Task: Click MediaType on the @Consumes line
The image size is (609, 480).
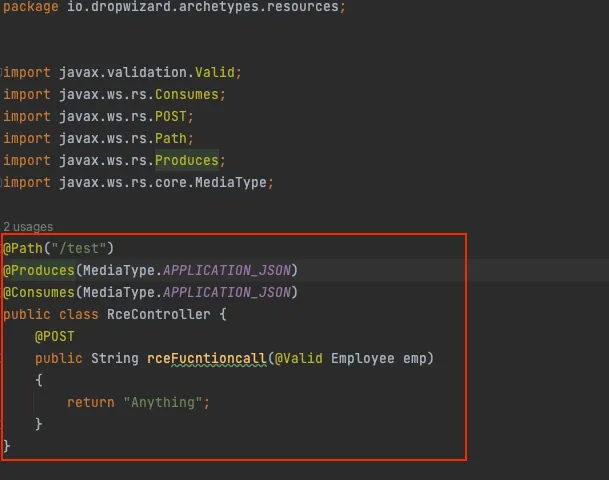Action: point(118,292)
